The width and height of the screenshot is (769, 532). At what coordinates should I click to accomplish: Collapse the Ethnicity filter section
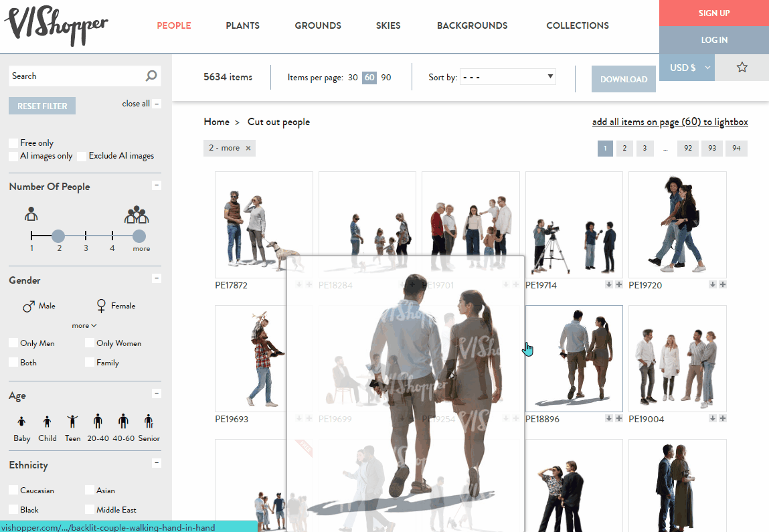[157, 463]
